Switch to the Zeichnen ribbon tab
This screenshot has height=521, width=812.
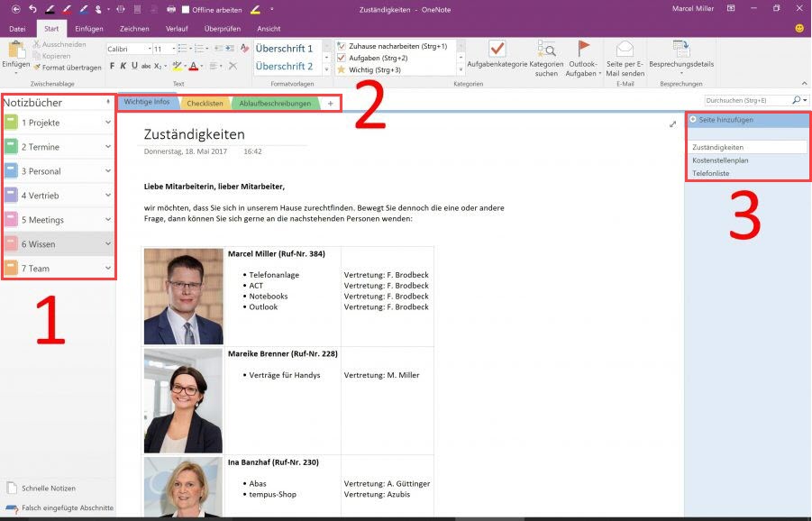(134, 29)
